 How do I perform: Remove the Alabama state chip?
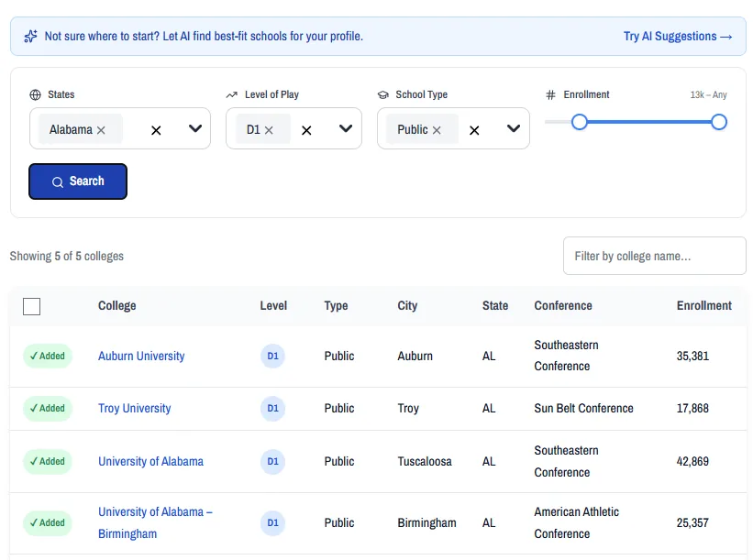[101, 130]
